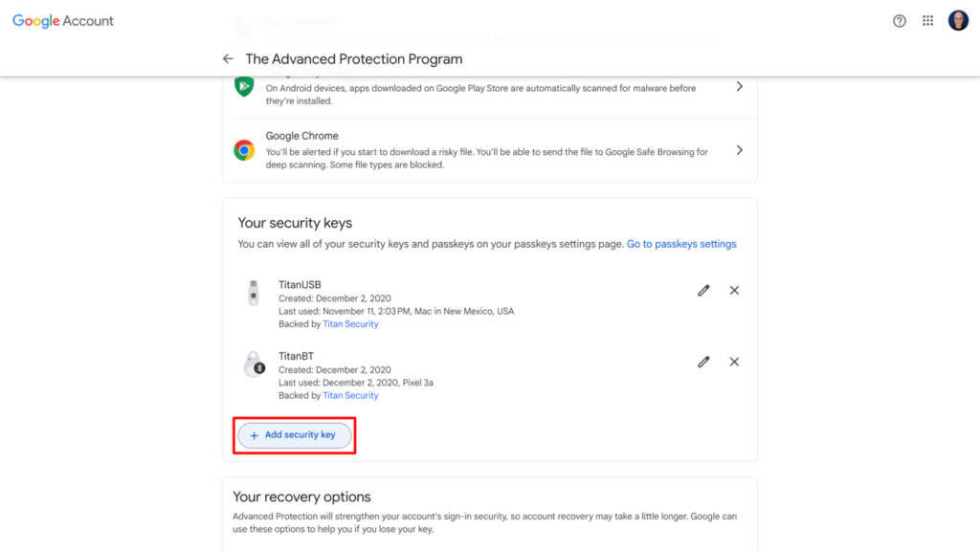Navigate back using the back arrow

[x=228, y=58]
